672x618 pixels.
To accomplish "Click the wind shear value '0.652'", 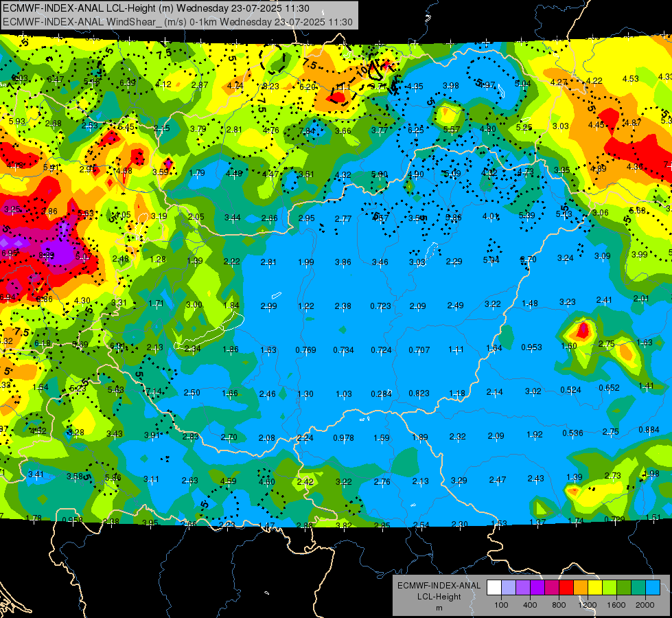I will coord(609,388).
